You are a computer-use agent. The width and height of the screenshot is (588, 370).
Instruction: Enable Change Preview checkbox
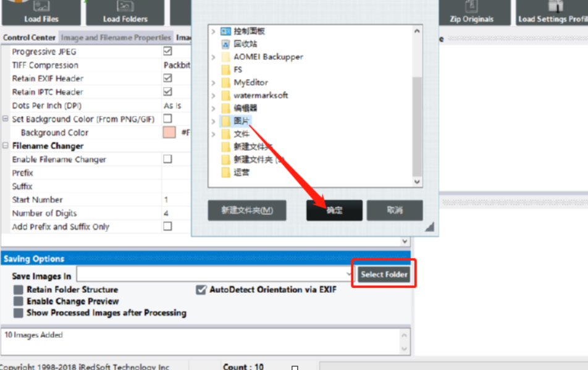click(19, 301)
